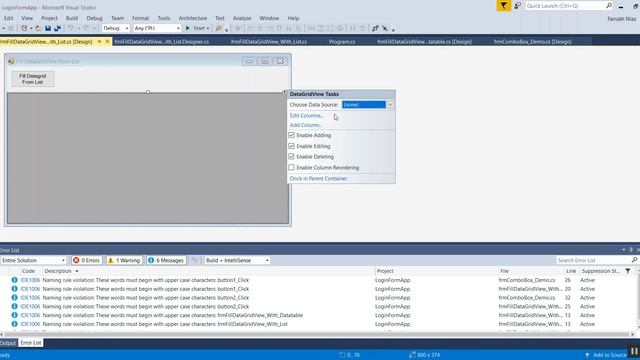Click Add to Source Control in status bar
This screenshot has width=640, height=360.
(x=609, y=355)
